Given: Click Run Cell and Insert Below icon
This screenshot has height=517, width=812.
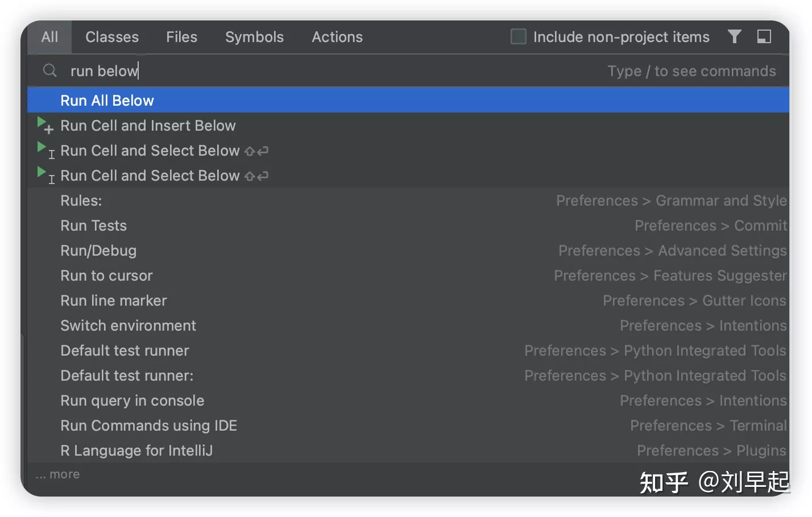Looking at the screenshot, I should pyautogui.click(x=45, y=125).
